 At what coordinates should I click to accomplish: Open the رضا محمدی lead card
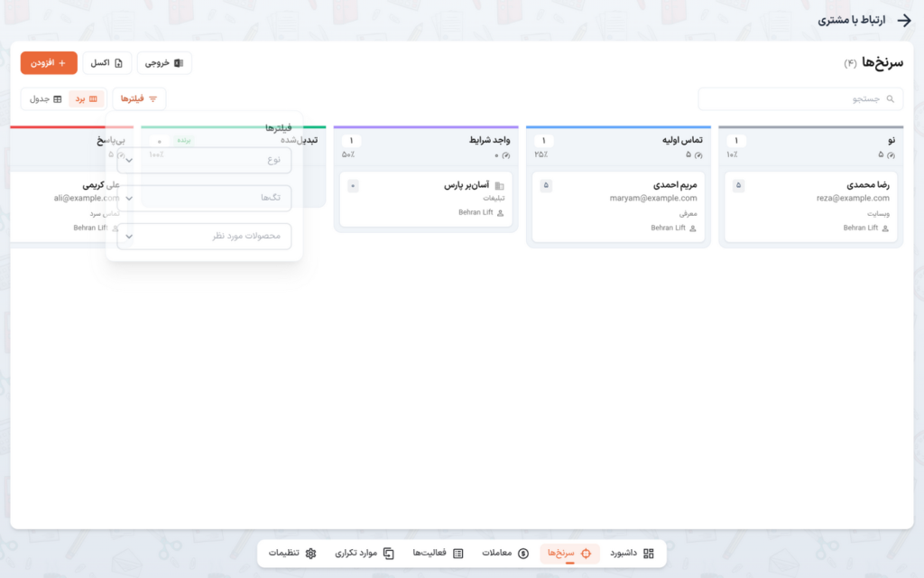(x=811, y=207)
